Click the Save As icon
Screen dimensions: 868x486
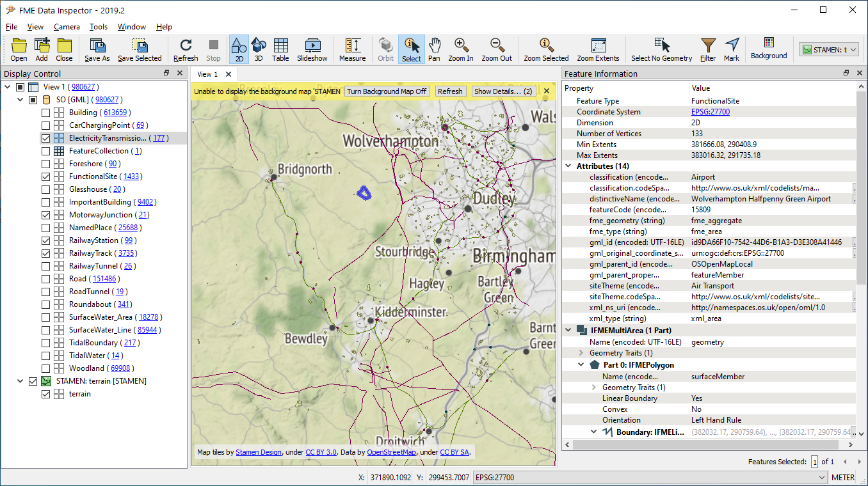(97, 50)
